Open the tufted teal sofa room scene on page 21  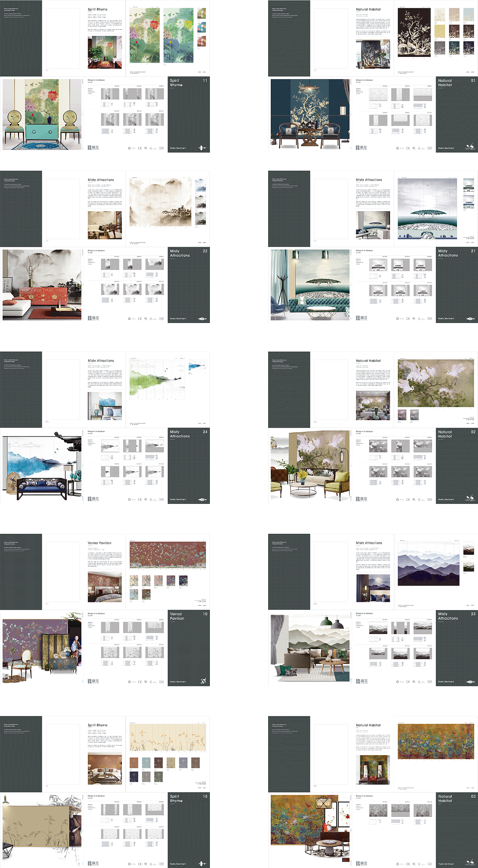[x=310, y=285]
